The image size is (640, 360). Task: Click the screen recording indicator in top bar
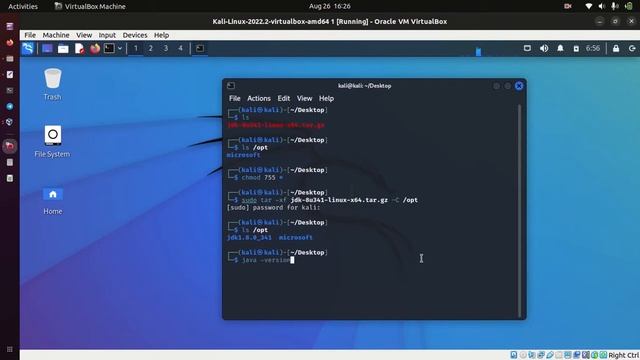tap(568, 6)
